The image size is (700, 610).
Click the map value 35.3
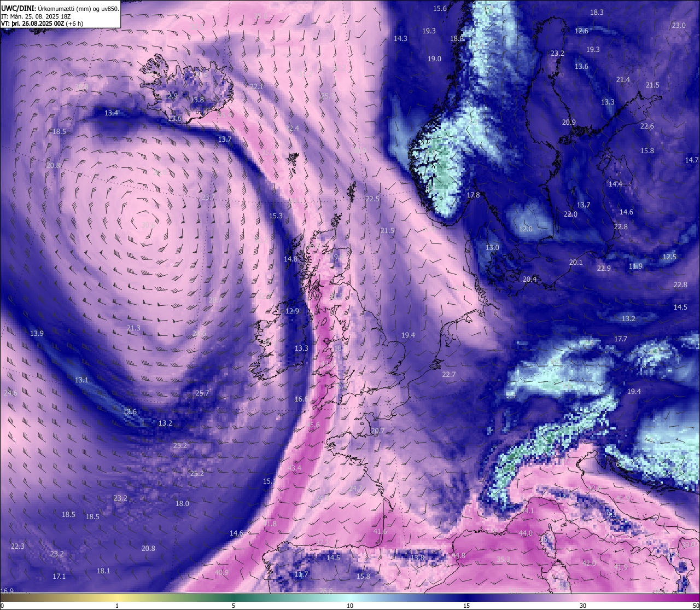(x=503, y=559)
